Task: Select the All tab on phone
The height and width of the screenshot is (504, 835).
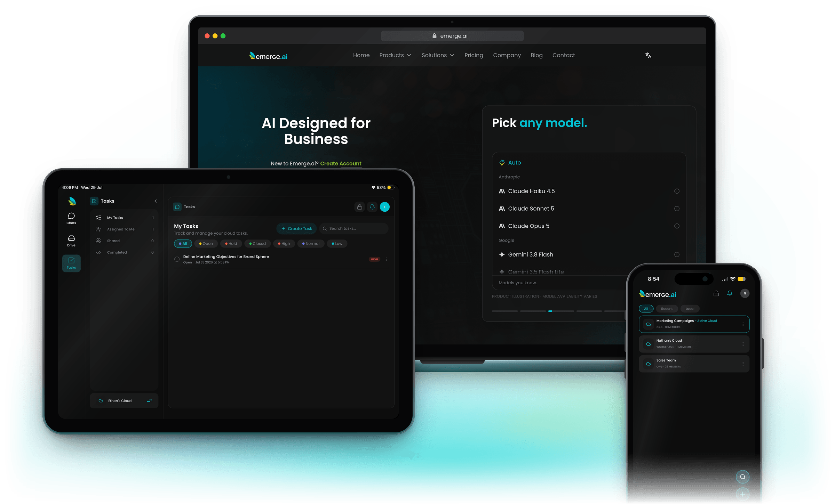Action: [x=646, y=309]
